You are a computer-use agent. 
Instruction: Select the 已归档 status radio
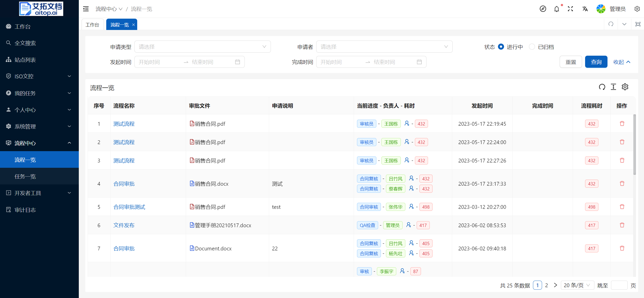532,47
